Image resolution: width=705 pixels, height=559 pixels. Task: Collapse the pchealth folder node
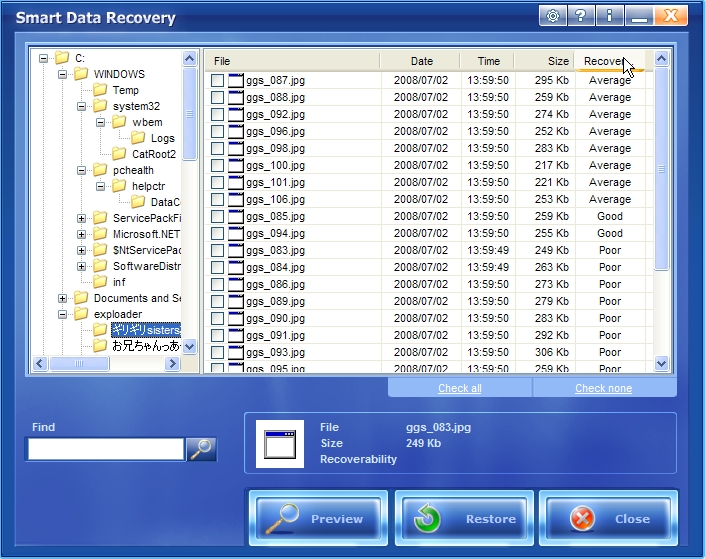click(81, 170)
